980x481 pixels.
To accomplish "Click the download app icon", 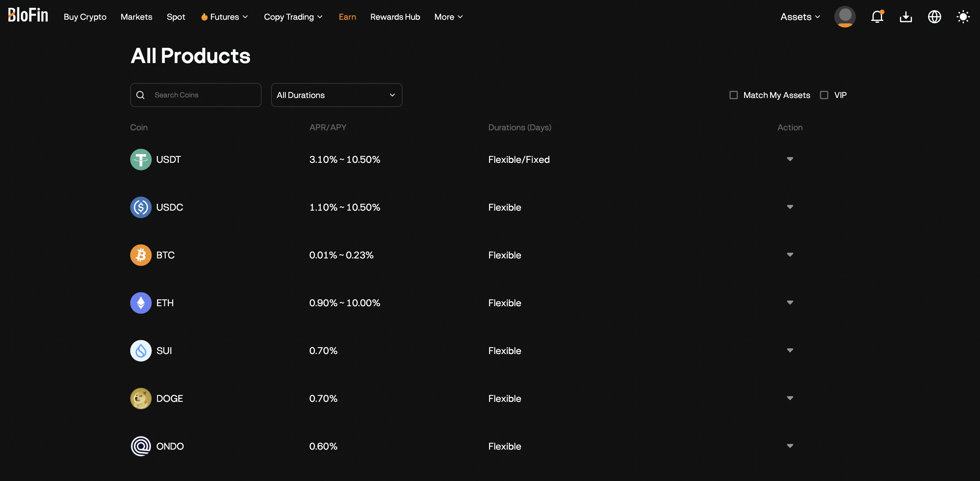I will 905,17.
